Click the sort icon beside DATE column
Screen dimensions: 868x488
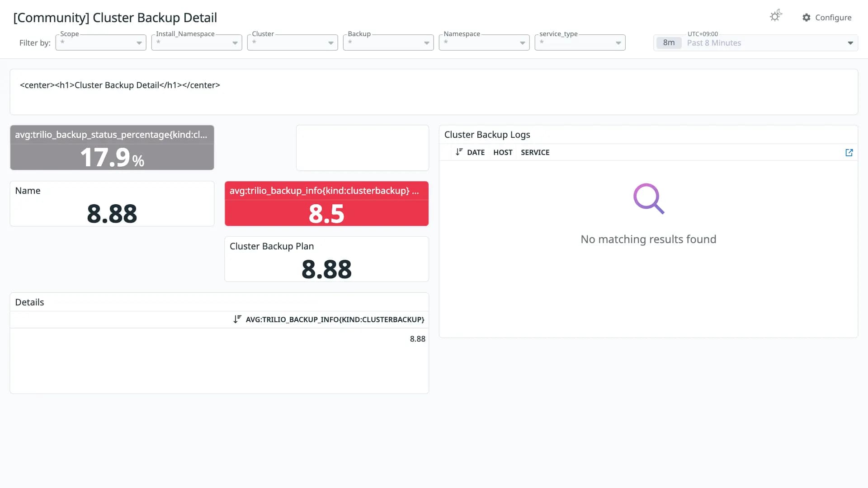tap(459, 152)
